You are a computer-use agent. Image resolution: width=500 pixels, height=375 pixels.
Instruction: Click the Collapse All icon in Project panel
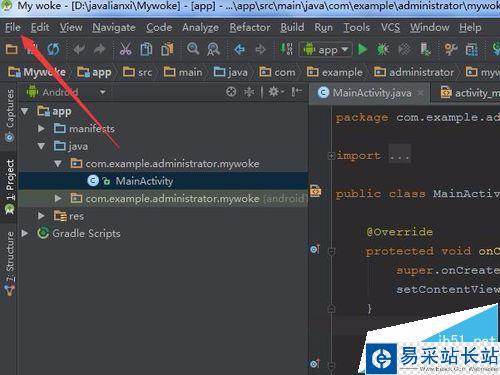click(x=249, y=92)
